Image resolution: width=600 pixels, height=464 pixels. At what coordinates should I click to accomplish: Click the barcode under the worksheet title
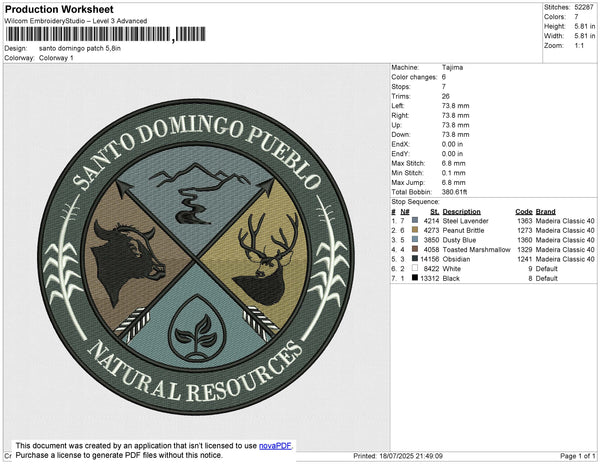[x=106, y=34]
